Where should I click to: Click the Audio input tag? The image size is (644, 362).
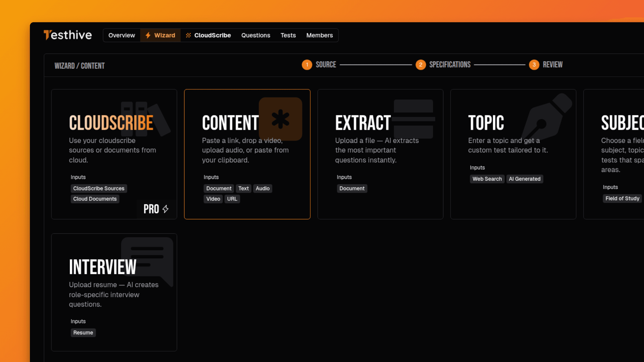[263, 188]
